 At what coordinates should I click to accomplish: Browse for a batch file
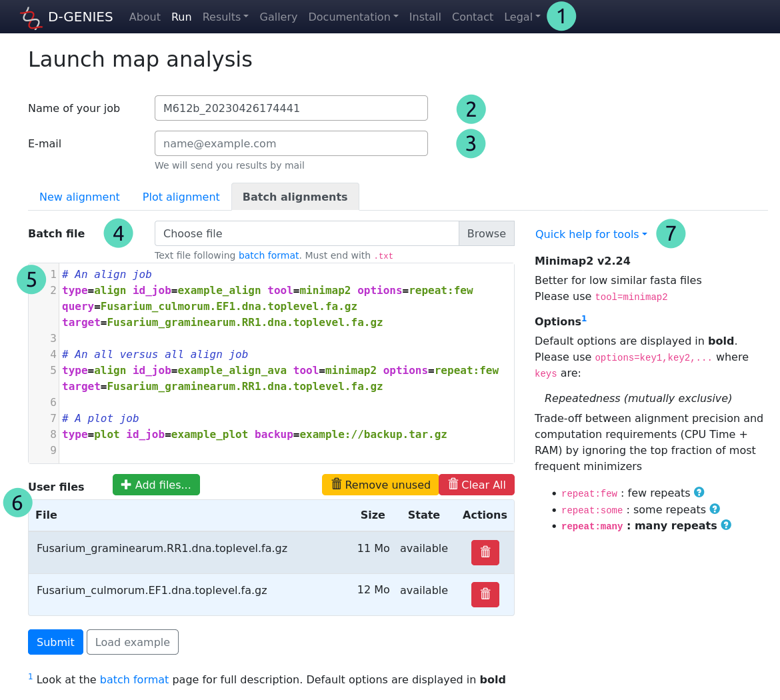point(486,233)
